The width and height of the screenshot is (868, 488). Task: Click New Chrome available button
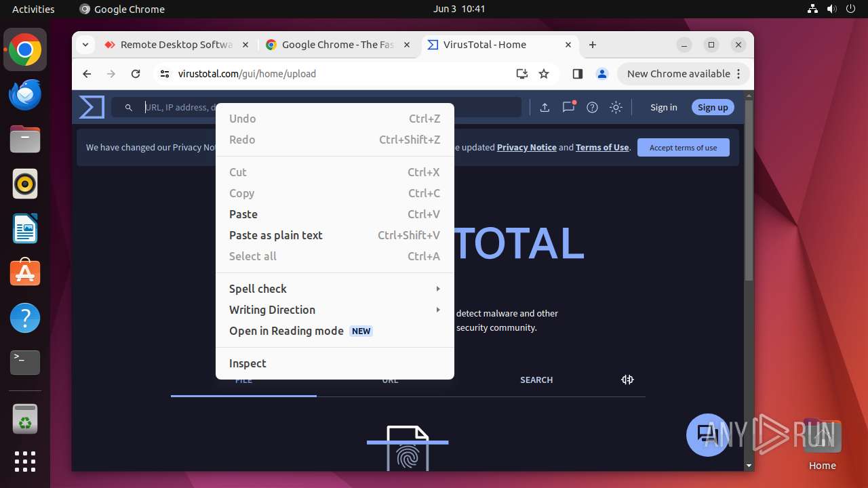click(x=684, y=74)
